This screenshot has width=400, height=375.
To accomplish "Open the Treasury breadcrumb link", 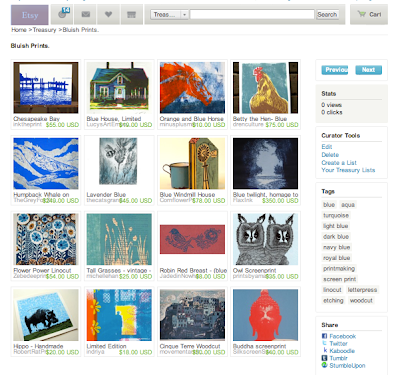I will 44,30.
